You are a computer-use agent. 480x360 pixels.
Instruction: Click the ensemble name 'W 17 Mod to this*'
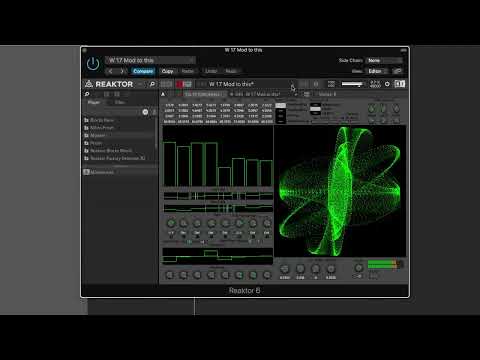coord(231,84)
